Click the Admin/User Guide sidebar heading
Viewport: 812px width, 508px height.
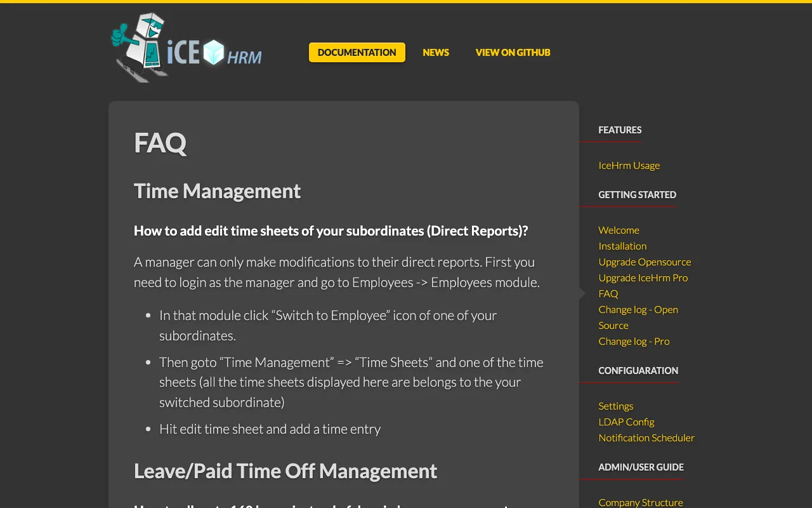(x=641, y=467)
